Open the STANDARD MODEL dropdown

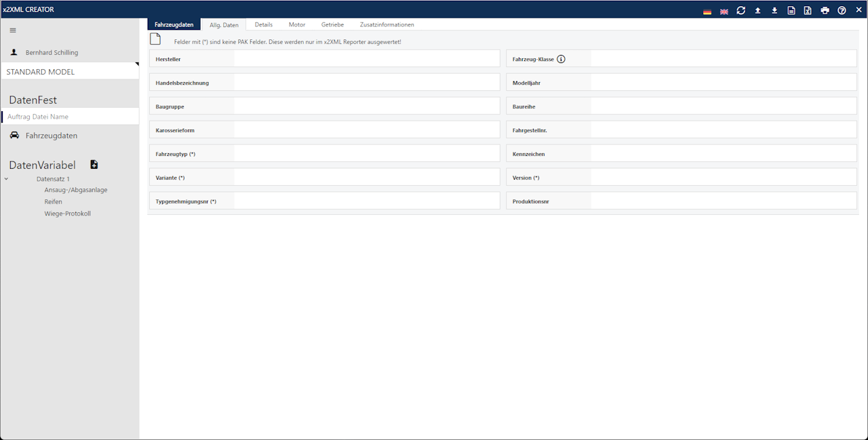69,72
